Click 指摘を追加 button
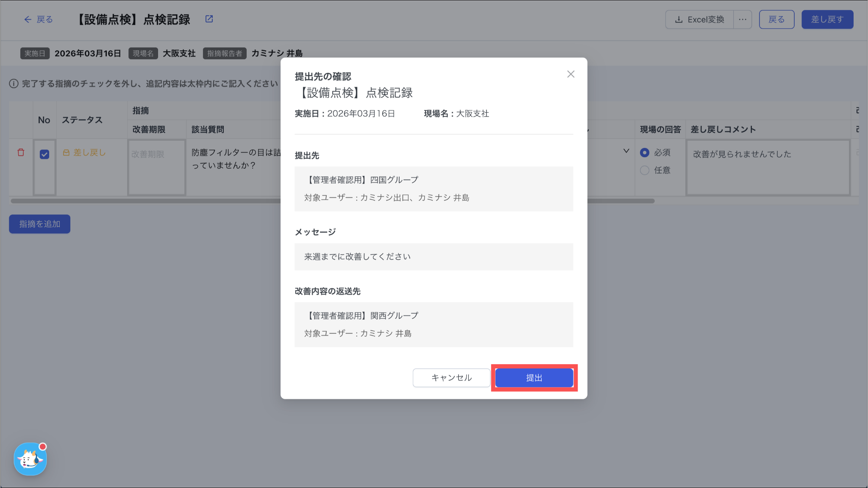 pyautogui.click(x=40, y=224)
